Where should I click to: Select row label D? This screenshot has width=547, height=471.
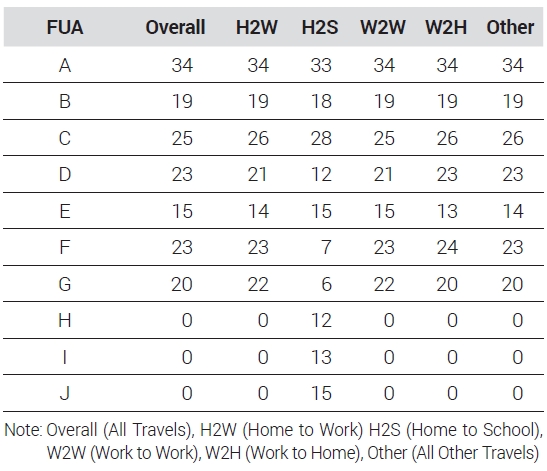(x=65, y=174)
